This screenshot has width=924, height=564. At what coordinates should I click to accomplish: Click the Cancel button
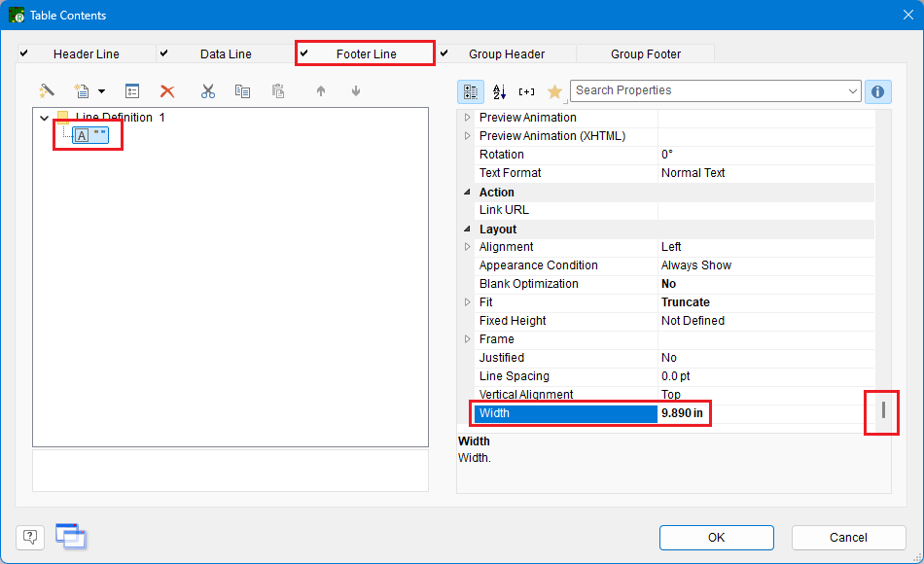pos(848,538)
